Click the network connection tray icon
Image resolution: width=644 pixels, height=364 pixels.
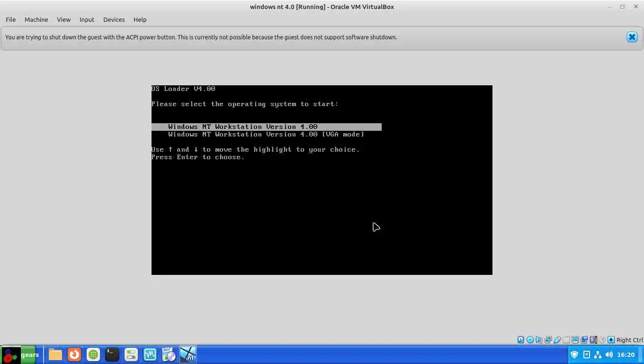[598, 355]
